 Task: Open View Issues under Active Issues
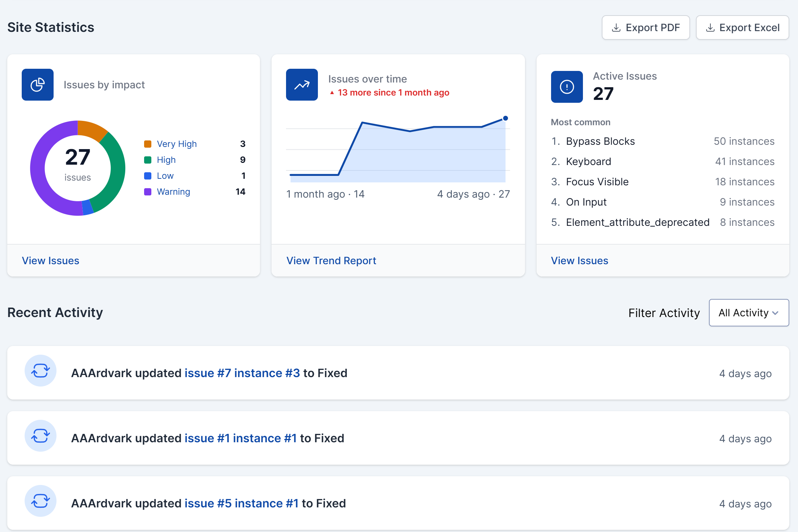pos(580,261)
